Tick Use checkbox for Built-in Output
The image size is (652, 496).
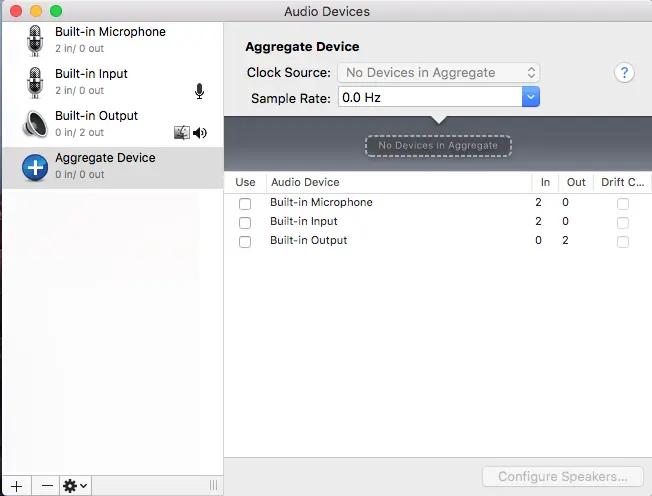[245, 241]
